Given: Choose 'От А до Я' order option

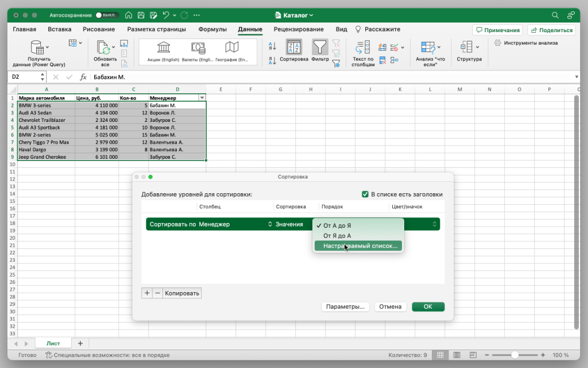Looking at the screenshot, I should point(358,225).
